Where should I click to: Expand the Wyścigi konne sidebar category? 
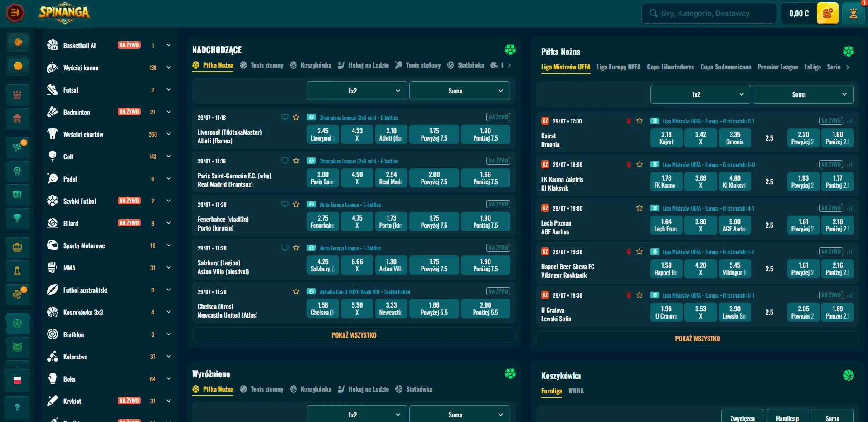click(169, 68)
